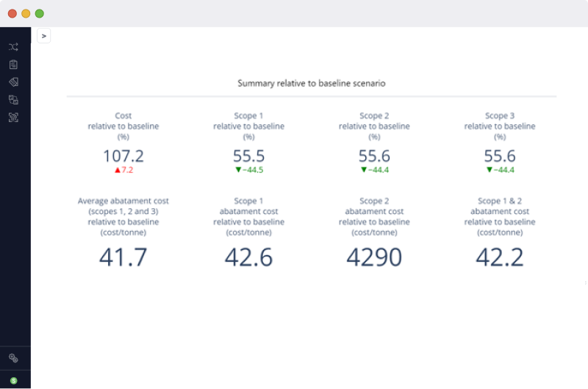
Task: Click the Scope 1 & 2 abatement value 42.2
Action: tap(500, 257)
